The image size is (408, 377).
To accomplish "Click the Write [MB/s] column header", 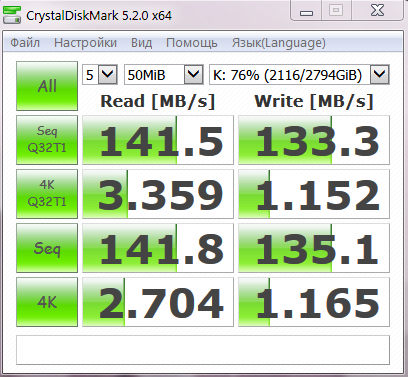I will pos(314,101).
